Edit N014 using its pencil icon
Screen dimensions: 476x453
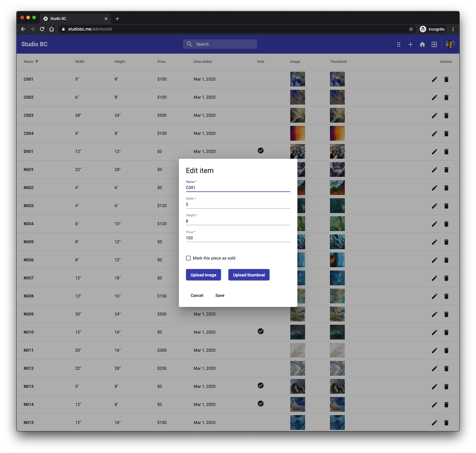point(434,405)
